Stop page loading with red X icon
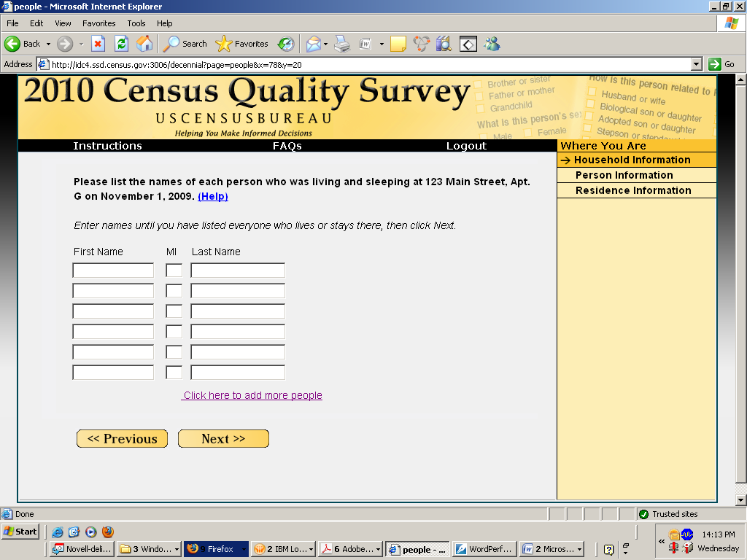This screenshot has width=747, height=560. 98,44
